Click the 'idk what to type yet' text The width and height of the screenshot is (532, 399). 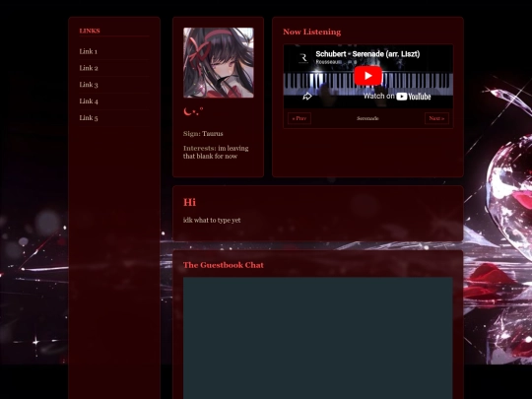pos(212,221)
